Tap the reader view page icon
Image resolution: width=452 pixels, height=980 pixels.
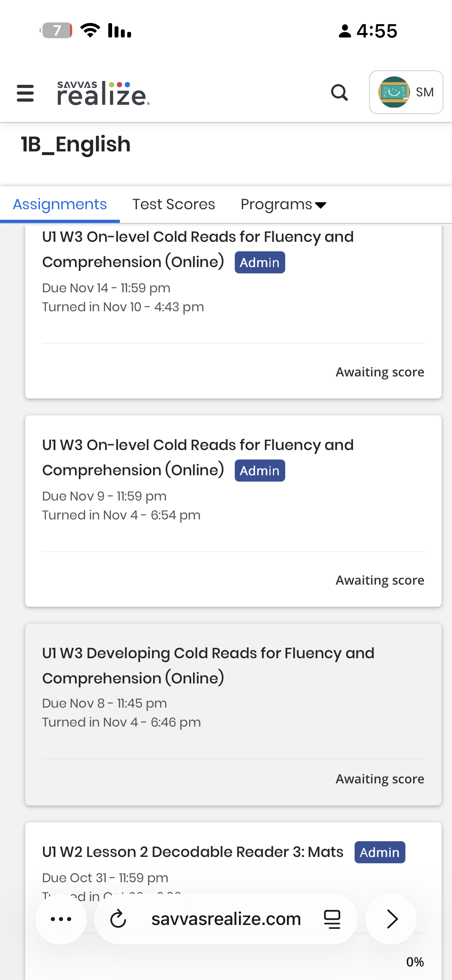tap(332, 919)
